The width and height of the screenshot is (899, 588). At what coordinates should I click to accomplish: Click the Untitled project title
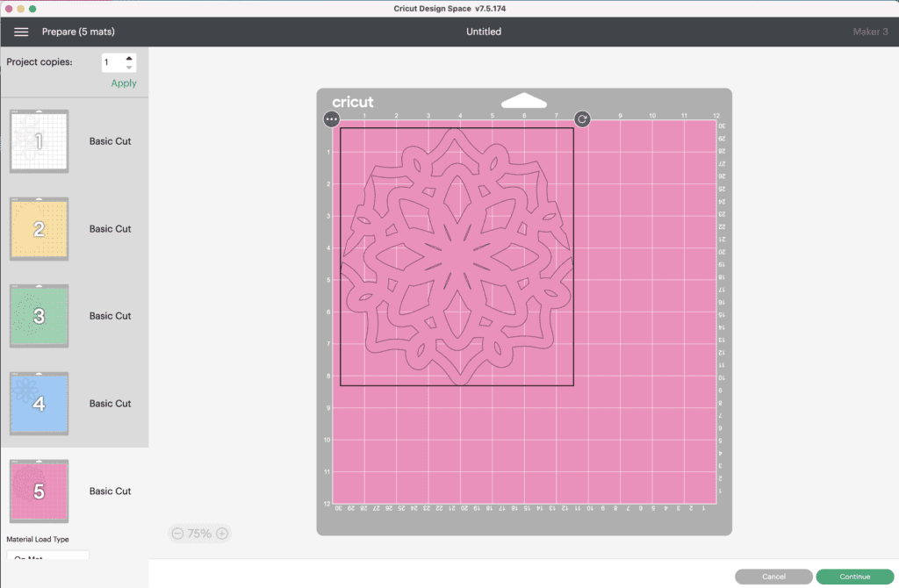coord(484,32)
